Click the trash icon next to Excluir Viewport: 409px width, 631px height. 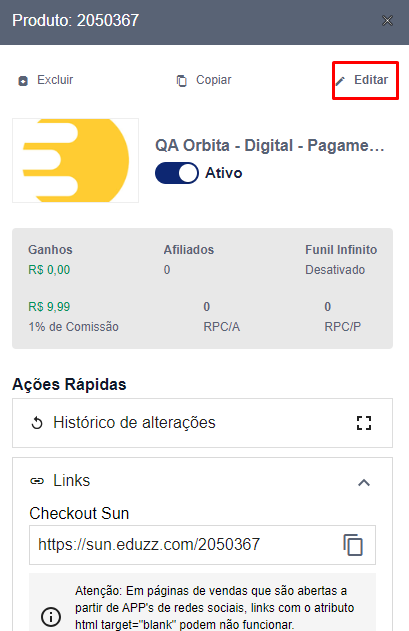(23, 80)
